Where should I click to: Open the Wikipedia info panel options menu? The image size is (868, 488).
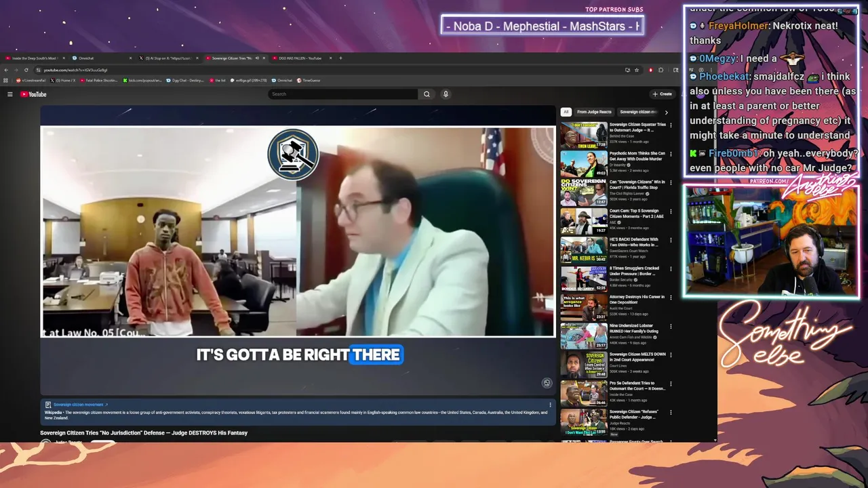550,405
